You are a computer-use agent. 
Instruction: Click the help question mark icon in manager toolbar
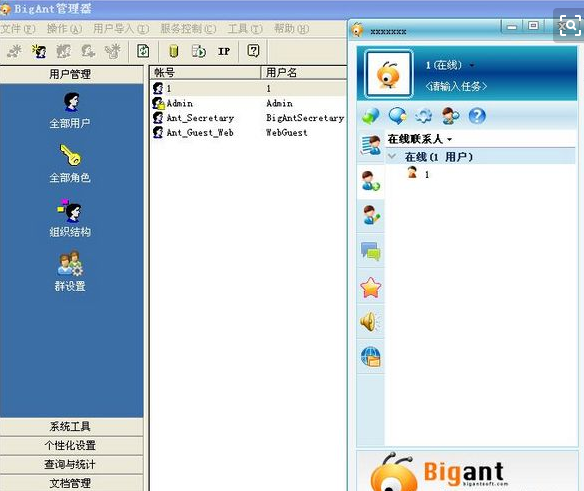pos(253,51)
